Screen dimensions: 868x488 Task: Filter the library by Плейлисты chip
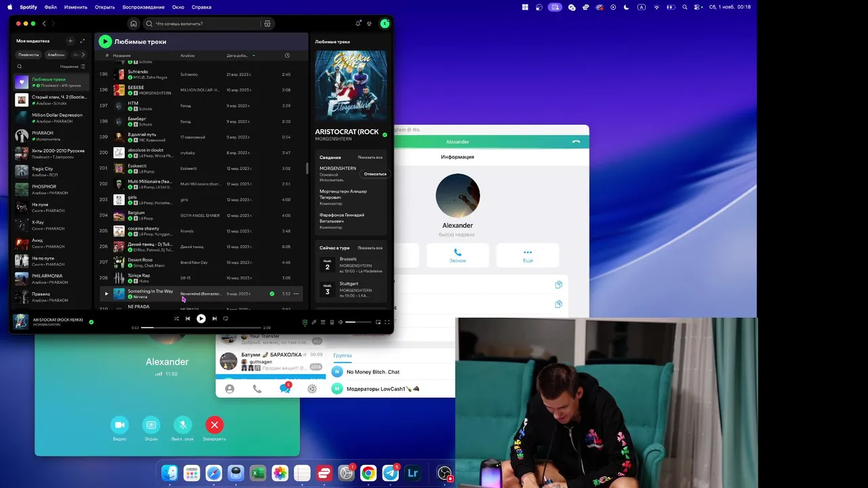point(28,54)
